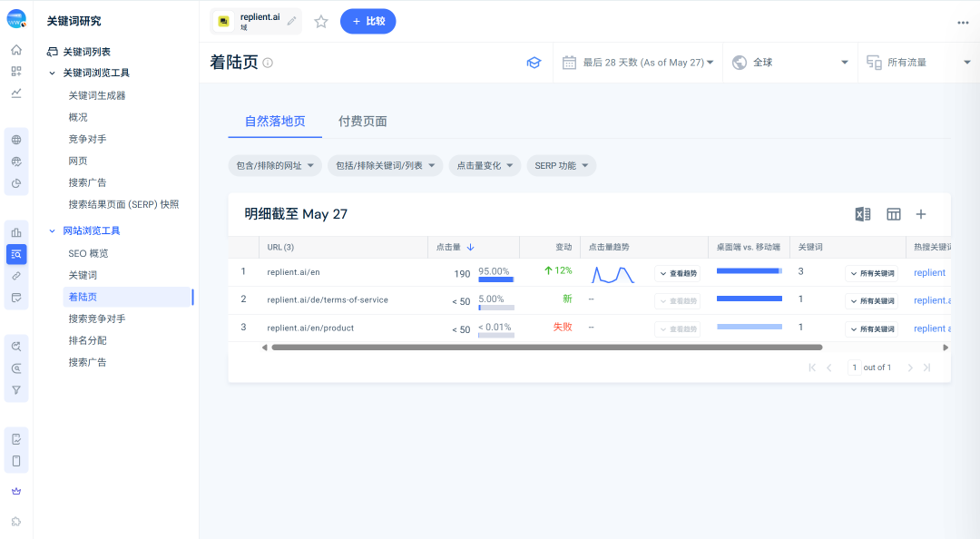Open the 所有流量 traffic type dropdown
This screenshot has width=980, height=539.
point(918,63)
